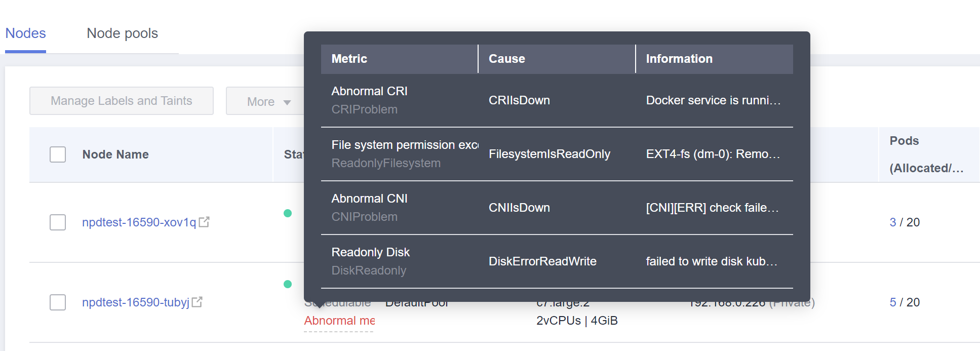
Task: Click green status dot of tubyj node
Action: coord(288,284)
